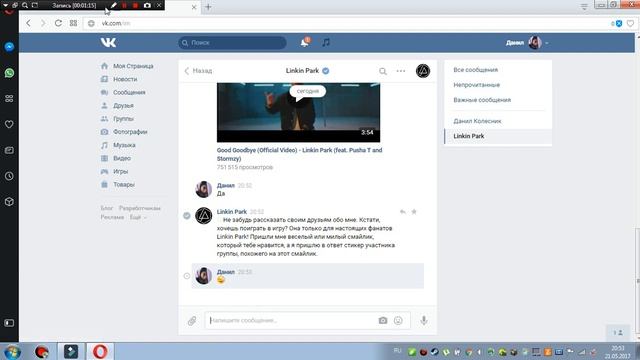The width and height of the screenshot is (640, 360).
Task: Select the recorder pencil draw tool
Action: 113,5
